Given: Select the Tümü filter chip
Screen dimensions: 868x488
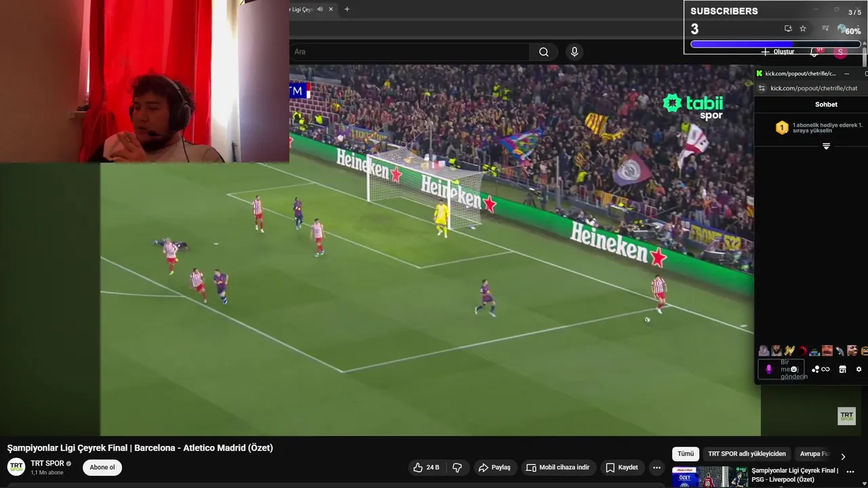Looking at the screenshot, I should (686, 454).
